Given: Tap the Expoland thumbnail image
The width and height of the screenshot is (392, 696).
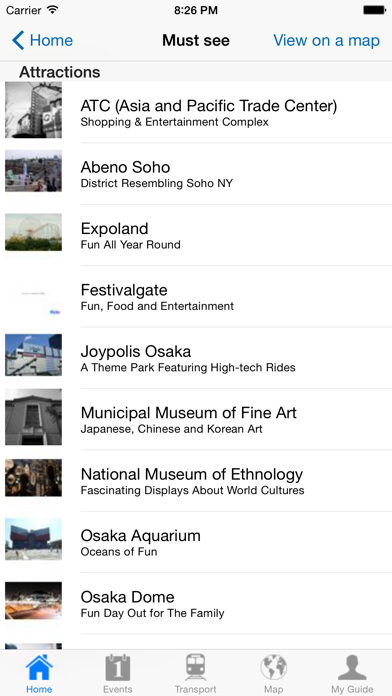Looking at the screenshot, I should 33,232.
